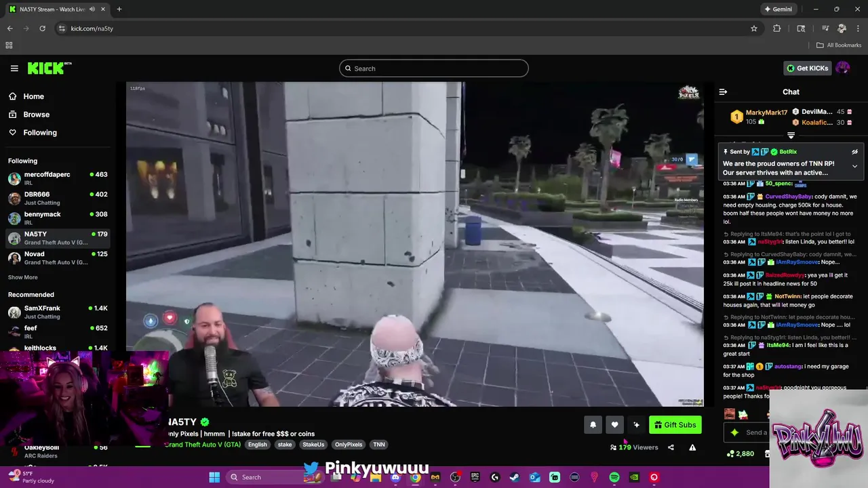Open Windows Start menu
Image resolution: width=868 pixels, height=488 pixels.
pos(214,477)
